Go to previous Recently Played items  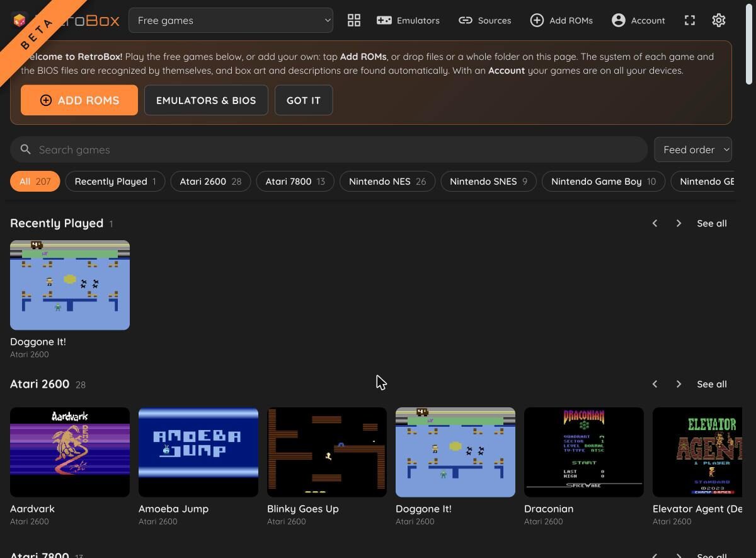click(655, 223)
